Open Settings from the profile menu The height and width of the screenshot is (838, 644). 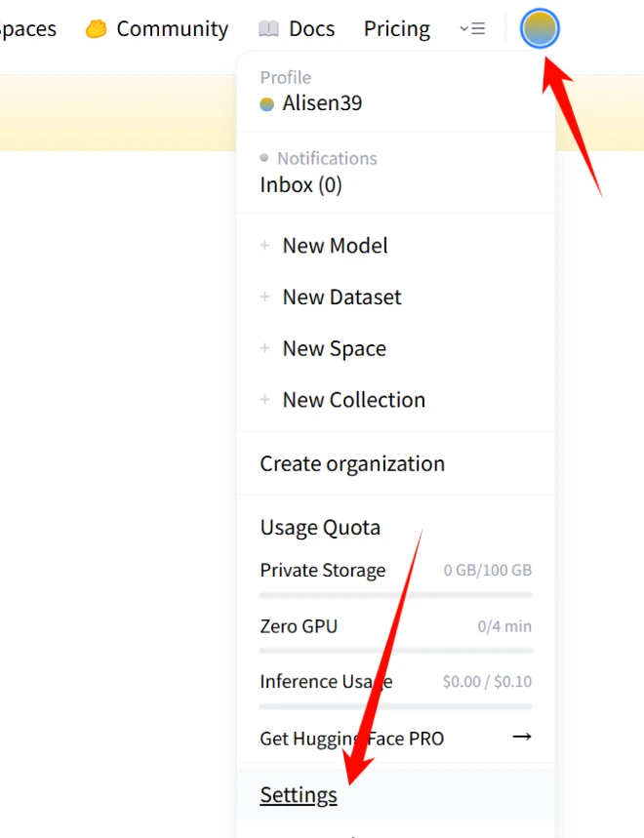point(299,795)
